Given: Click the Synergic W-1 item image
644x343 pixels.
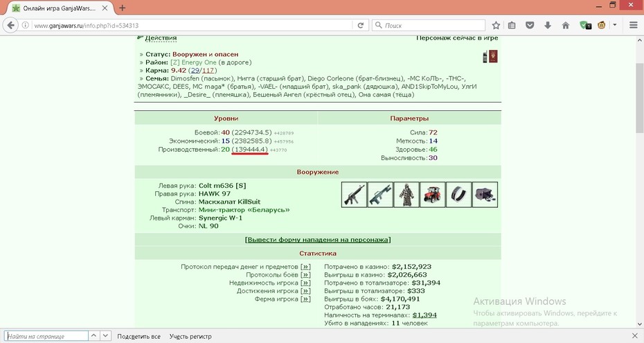Looking at the screenshot, I should 458,195.
